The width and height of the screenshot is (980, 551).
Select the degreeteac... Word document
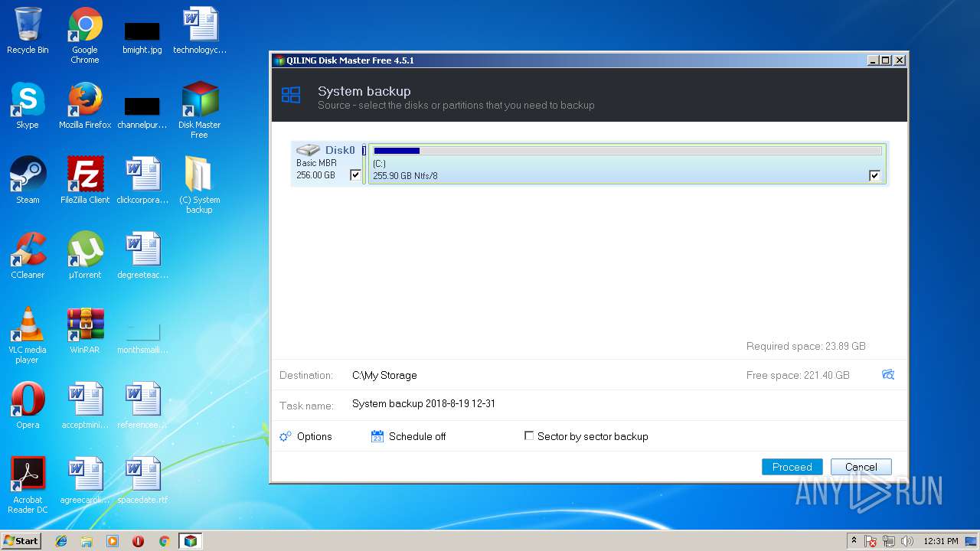tap(142, 256)
